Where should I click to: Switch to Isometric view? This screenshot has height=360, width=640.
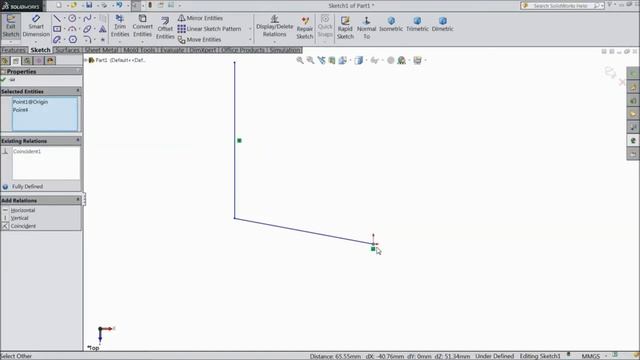click(391, 24)
